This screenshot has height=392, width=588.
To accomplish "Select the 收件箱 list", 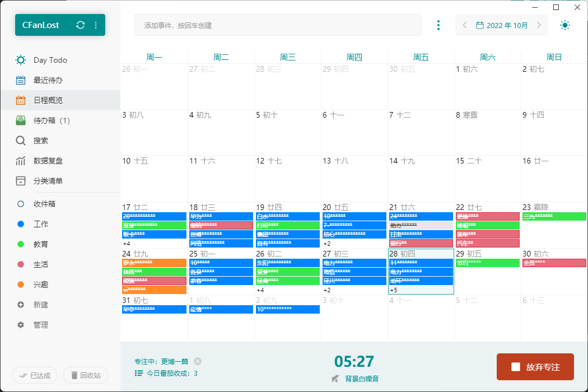I will (60, 204).
